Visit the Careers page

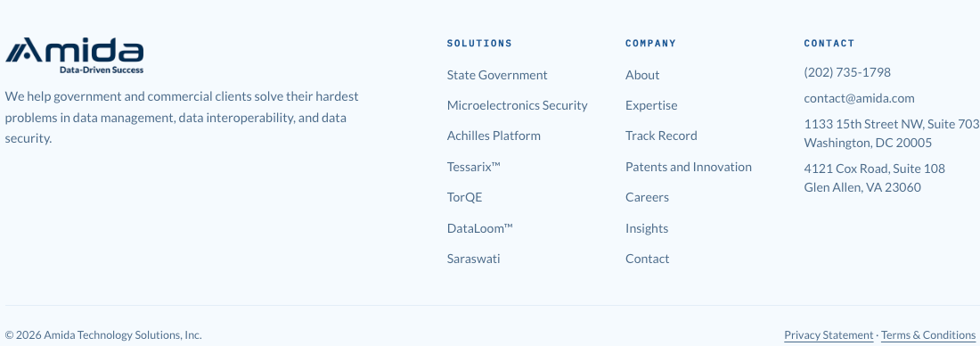(647, 197)
